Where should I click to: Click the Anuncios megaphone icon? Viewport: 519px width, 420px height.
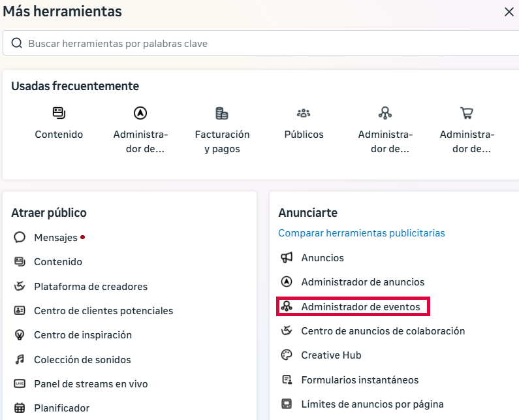(287, 257)
